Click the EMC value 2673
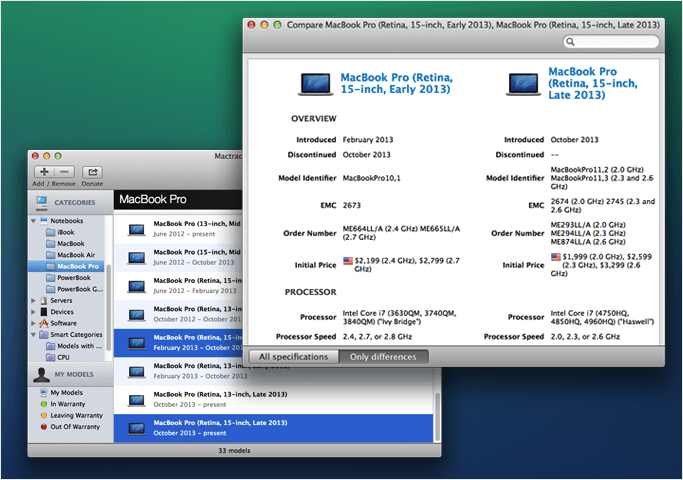Viewport: 683px width, 480px height. click(x=352, y=206)
